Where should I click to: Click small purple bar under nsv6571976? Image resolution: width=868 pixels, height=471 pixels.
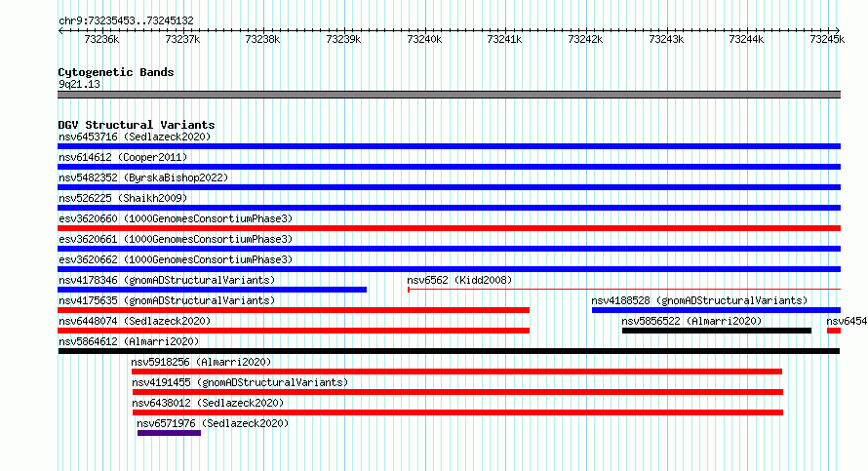click(169, 433)
